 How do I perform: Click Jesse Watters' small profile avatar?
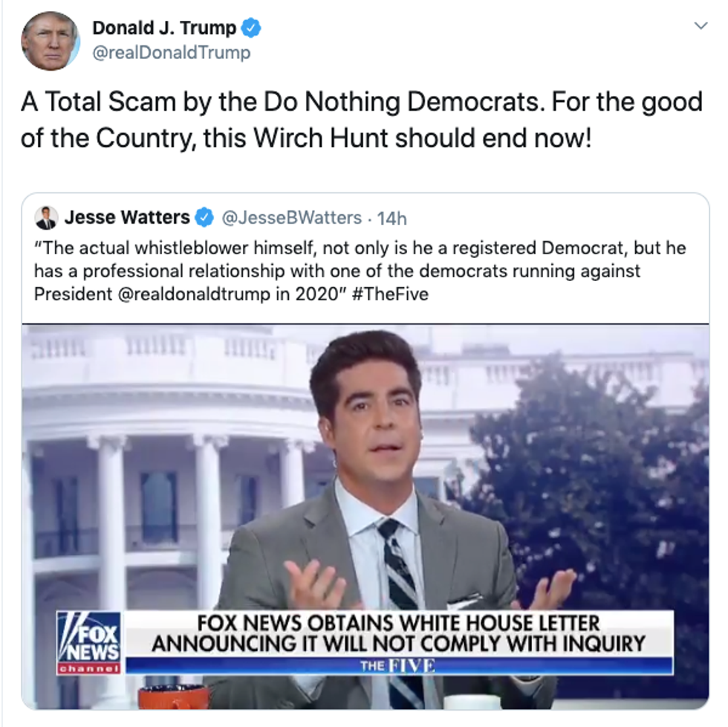[x=46, y=217]
